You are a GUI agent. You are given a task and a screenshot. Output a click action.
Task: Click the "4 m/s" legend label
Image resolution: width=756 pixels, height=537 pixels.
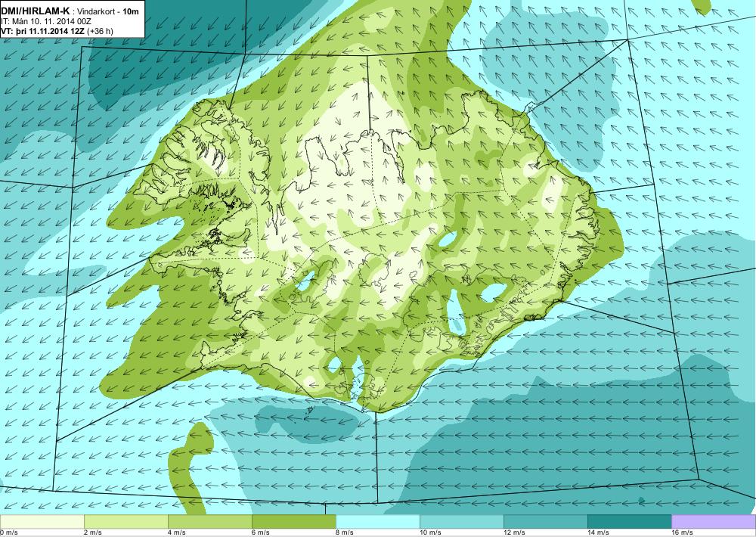point(177,532)
